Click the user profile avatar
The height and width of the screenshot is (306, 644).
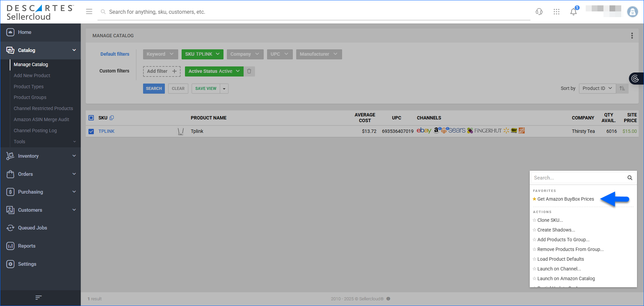click(x=632, y=12)
